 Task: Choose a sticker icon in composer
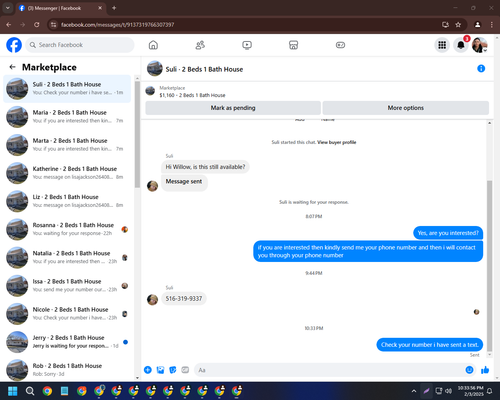click(173, 370)
